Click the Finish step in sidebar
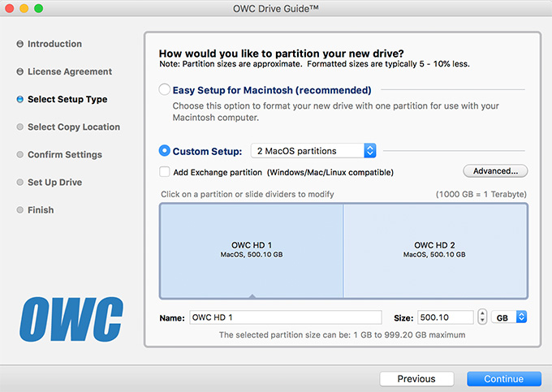 pyautogui.click(x=41, y=210)
